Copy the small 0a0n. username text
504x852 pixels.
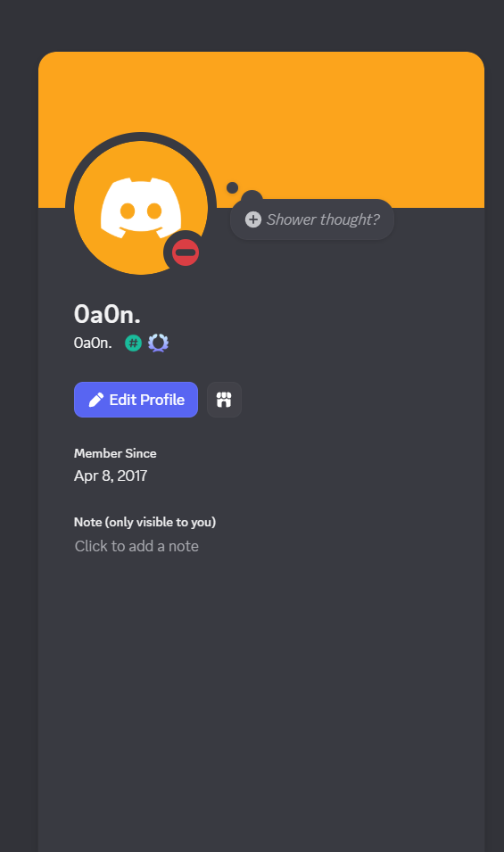click(x=93, y=343)
